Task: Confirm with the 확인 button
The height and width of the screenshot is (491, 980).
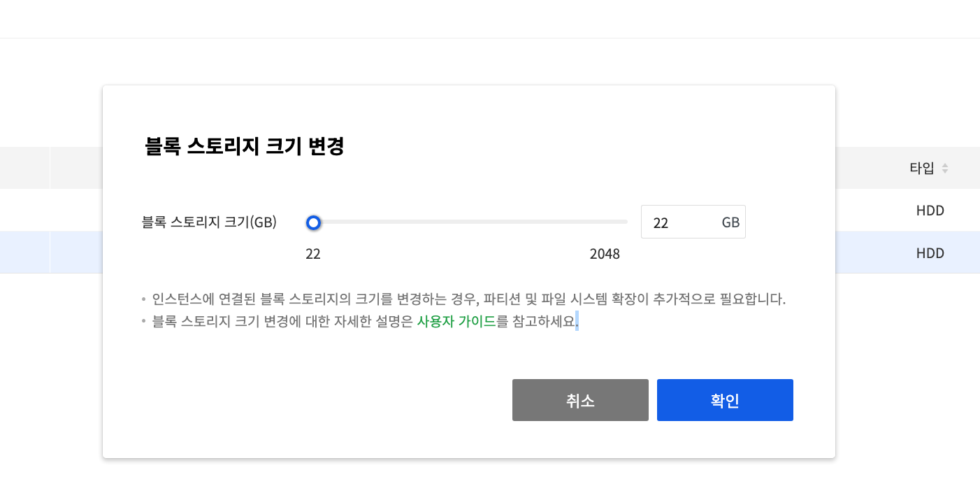Action: [x=725, y=400]
